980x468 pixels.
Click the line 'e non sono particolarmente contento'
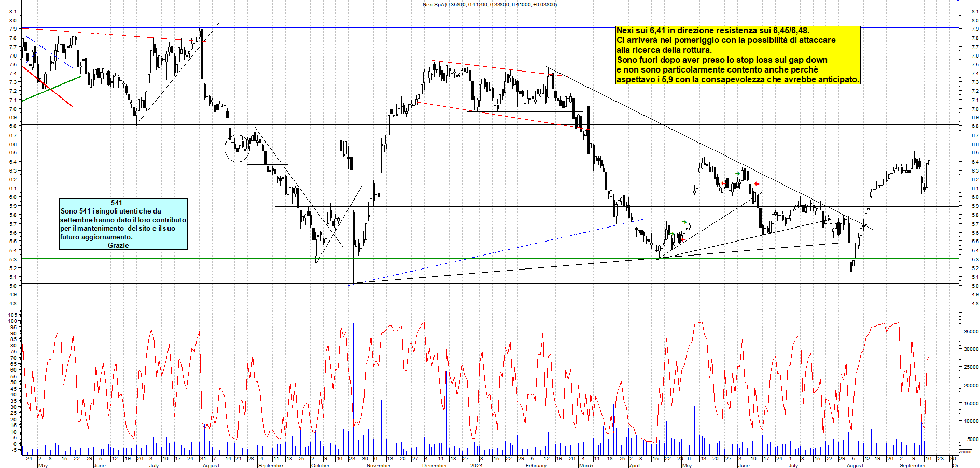point(717,70)
